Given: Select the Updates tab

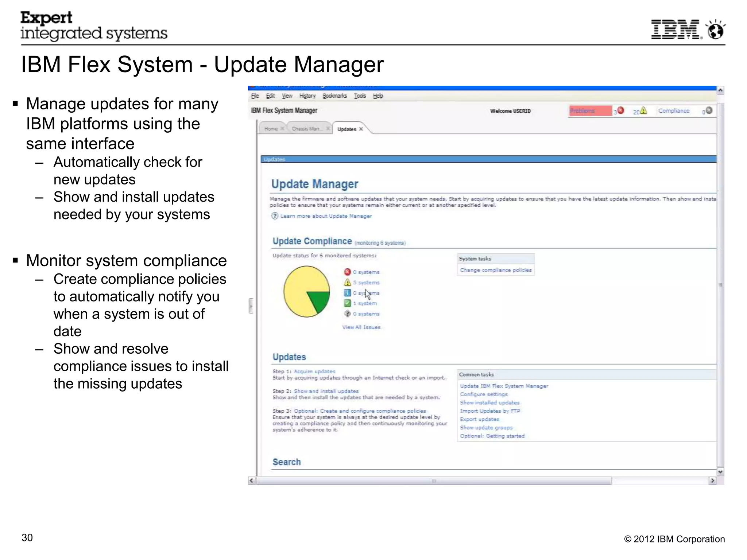Looking at the screenshot, I should coord(347,129).
